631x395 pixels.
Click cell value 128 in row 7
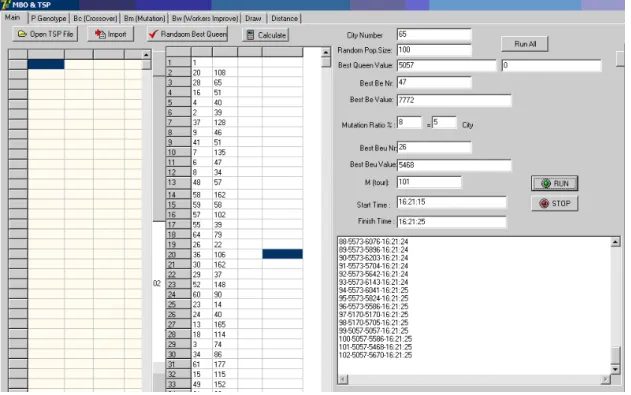coord(220,122)
